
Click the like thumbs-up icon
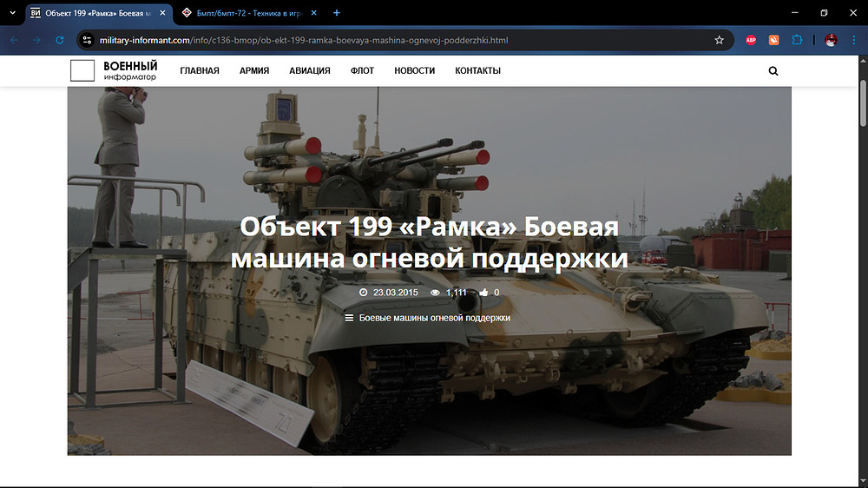483,293
